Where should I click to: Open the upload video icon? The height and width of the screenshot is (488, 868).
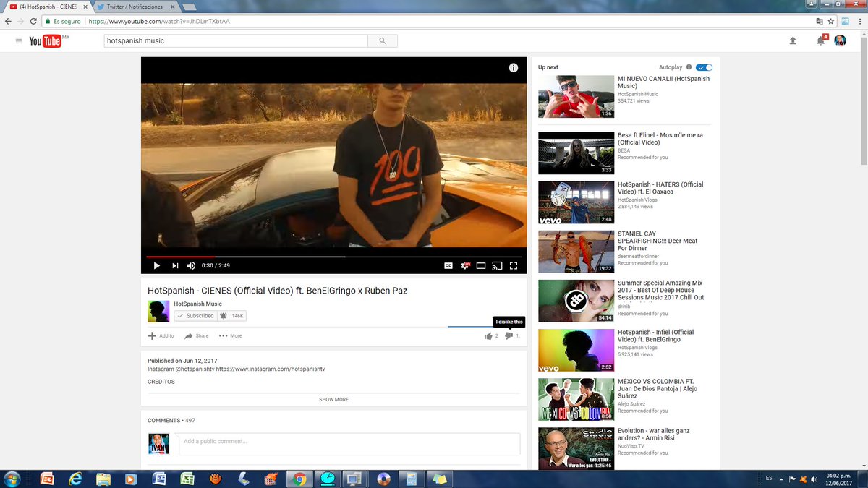[x=793, y=41]
